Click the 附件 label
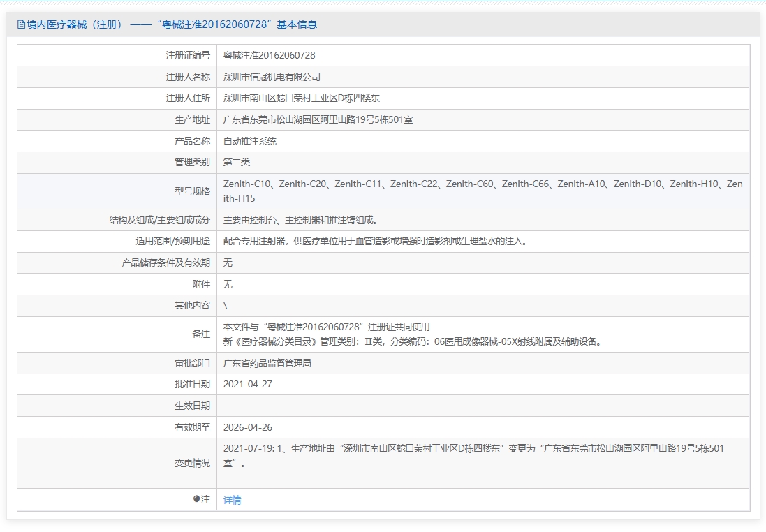The image size is (766, 532). [x=201, y=284]
